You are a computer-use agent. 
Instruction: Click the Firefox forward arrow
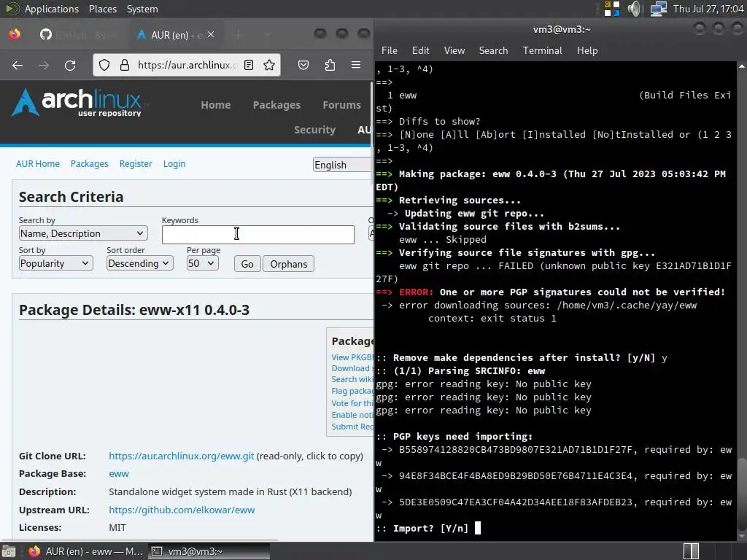(x=44, y=65)
